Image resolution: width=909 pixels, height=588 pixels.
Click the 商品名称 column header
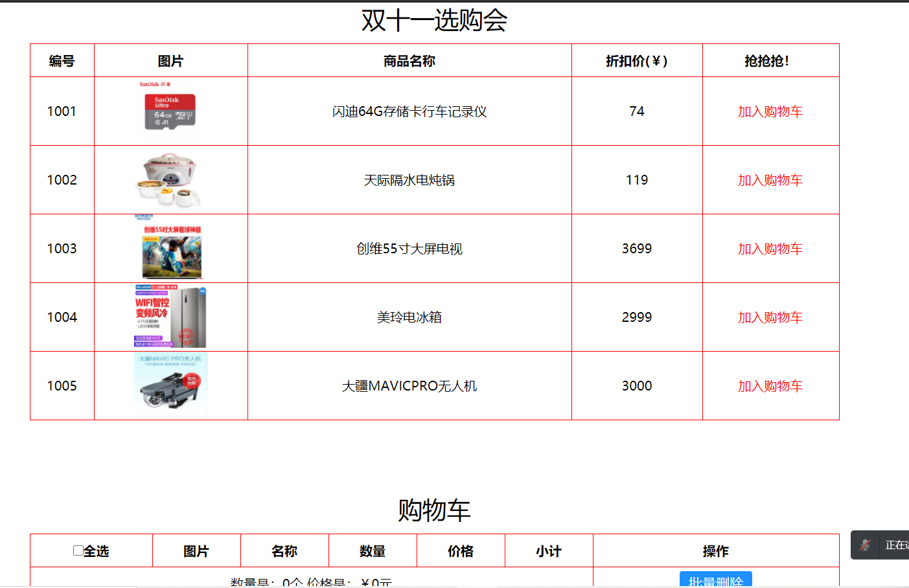pyautogui.click(x=409, y=60)
